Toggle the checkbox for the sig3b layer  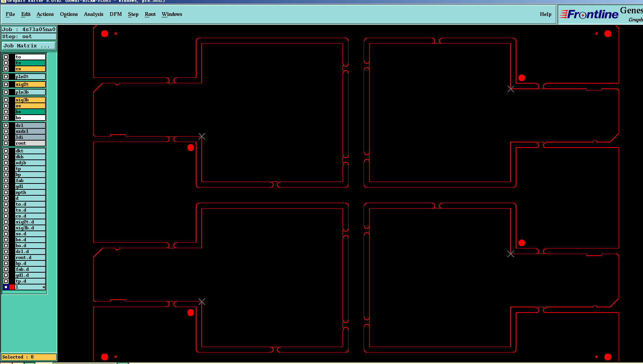pyautogui.click(x=6, y=100)
